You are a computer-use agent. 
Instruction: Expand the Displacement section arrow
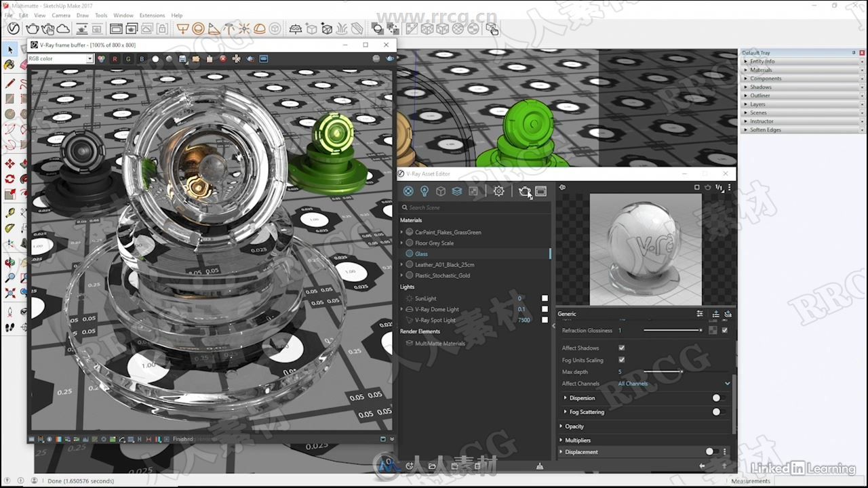click(x=561, y=451)
